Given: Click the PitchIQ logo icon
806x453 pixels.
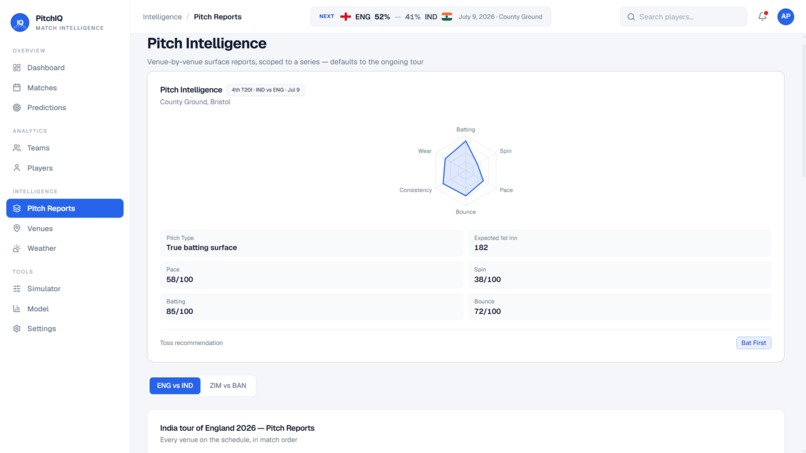Looking at the screenshot, I should 20,23.
